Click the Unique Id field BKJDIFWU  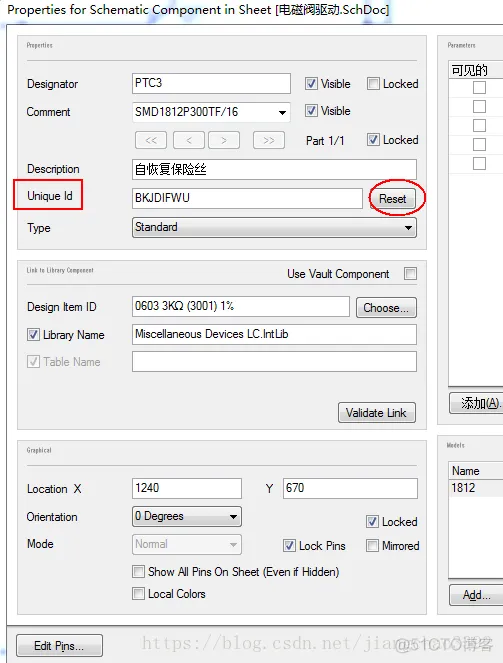point(247,198)
